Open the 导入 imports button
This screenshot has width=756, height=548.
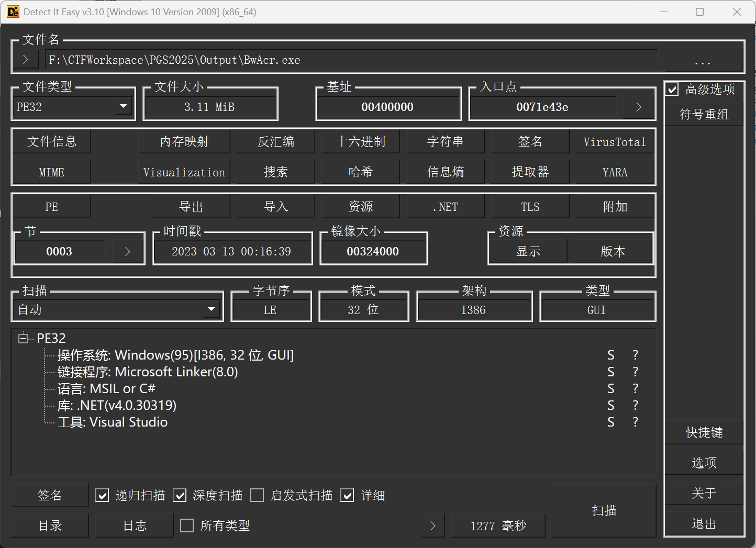(x=275, y=206)
